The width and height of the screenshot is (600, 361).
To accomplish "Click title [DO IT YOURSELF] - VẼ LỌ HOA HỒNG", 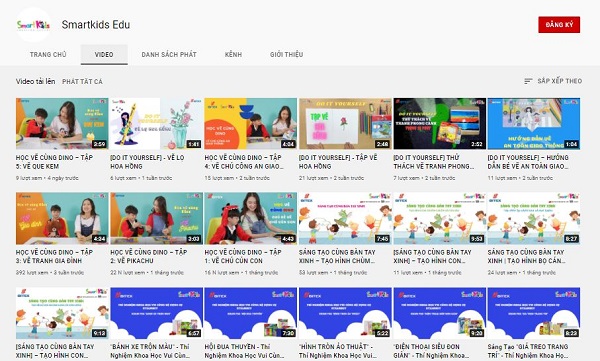I will 147,162.
